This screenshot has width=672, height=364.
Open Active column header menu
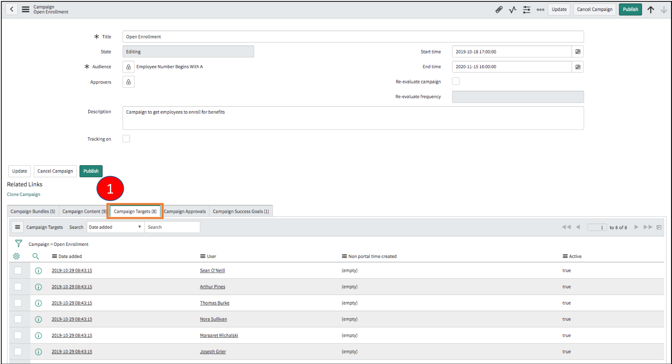(565, 256)
